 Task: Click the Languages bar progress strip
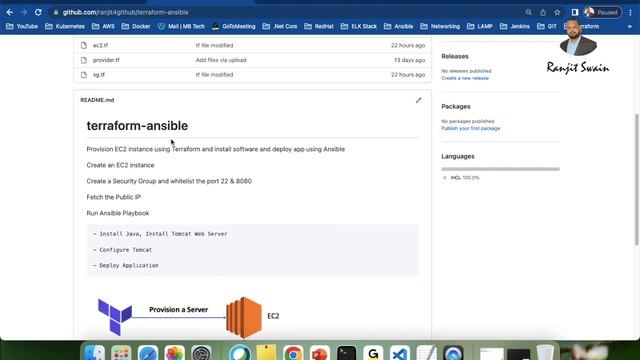[500, 169]
